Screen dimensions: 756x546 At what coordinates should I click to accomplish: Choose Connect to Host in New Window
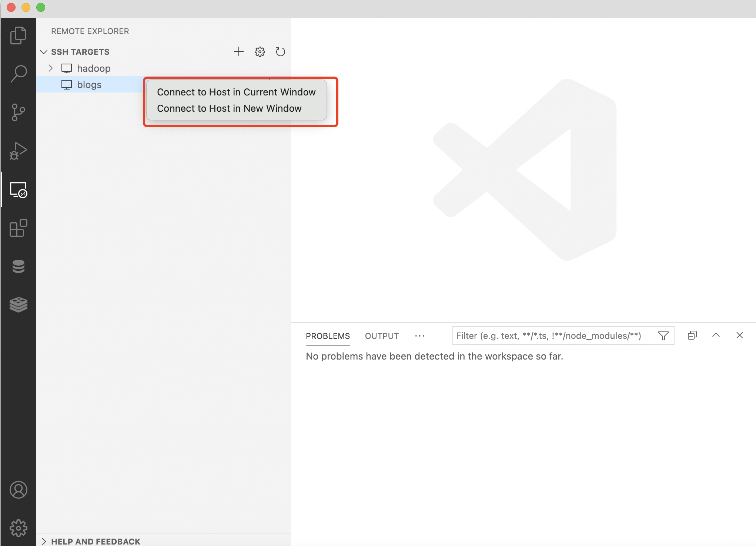[x=229, y=108]
